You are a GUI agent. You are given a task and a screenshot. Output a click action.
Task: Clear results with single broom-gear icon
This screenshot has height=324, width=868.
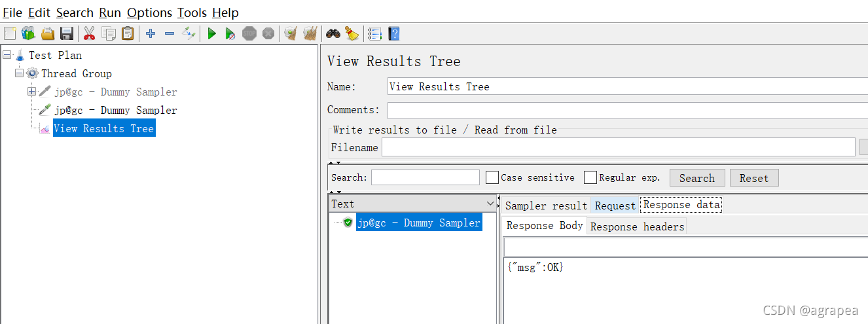[x=291, y=33]
